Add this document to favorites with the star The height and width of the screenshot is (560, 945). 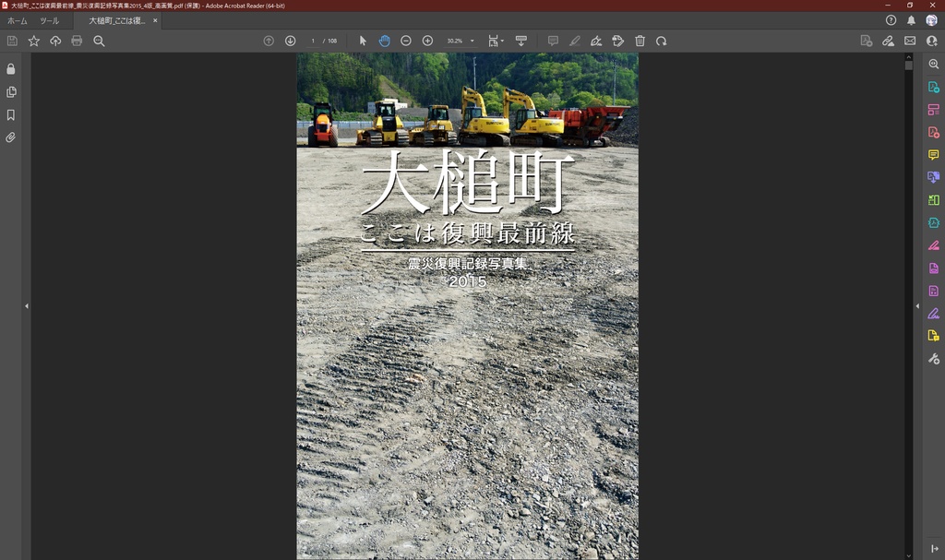click(x=33, y=41)
